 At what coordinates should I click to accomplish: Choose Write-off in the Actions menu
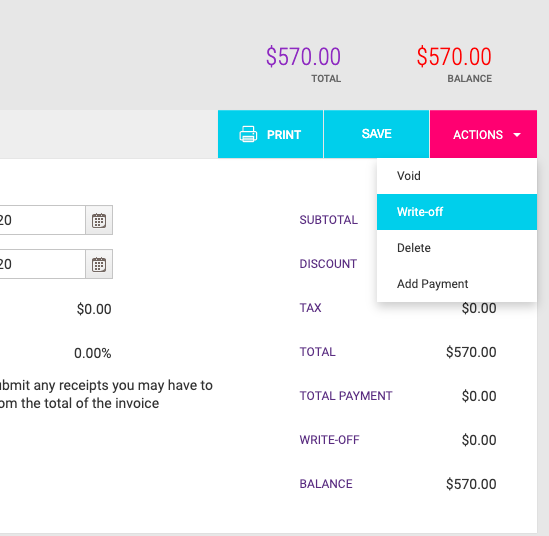click(x=457, y=212)
